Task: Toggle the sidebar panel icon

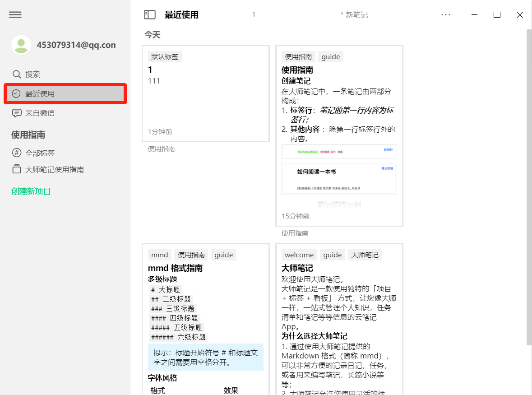Action: [150, 14]
